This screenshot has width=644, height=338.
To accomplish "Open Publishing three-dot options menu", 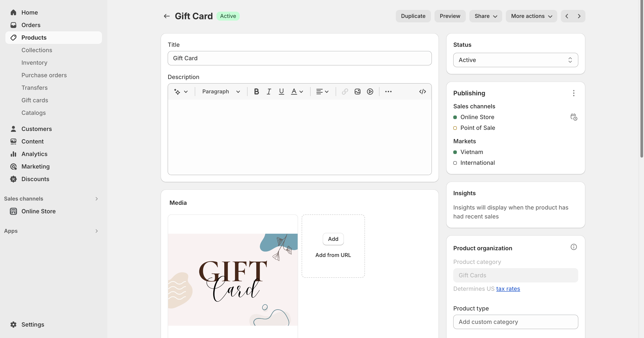I will coord(574,93).
